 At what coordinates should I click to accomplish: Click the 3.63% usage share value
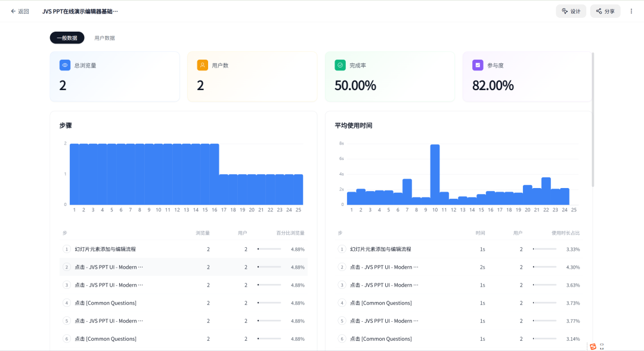[x=573, y=285]
